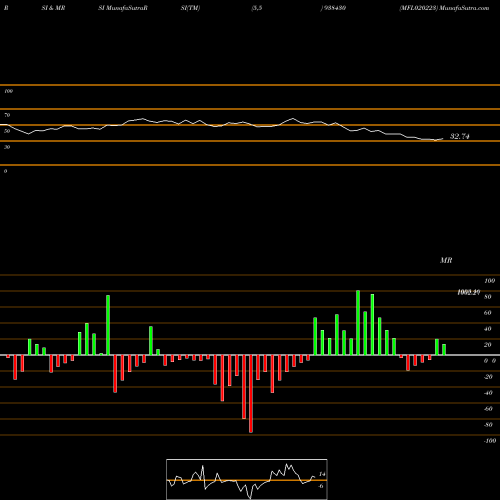The width and height of the screenshot is (500, 500).
Task: Click the MR axis label 80
Action: (488, 297)
